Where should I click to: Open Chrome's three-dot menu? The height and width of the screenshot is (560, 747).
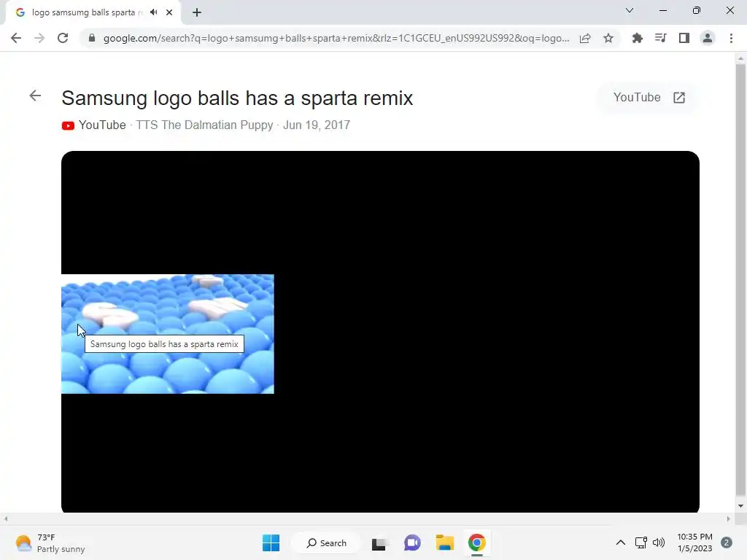coord(731,38)
